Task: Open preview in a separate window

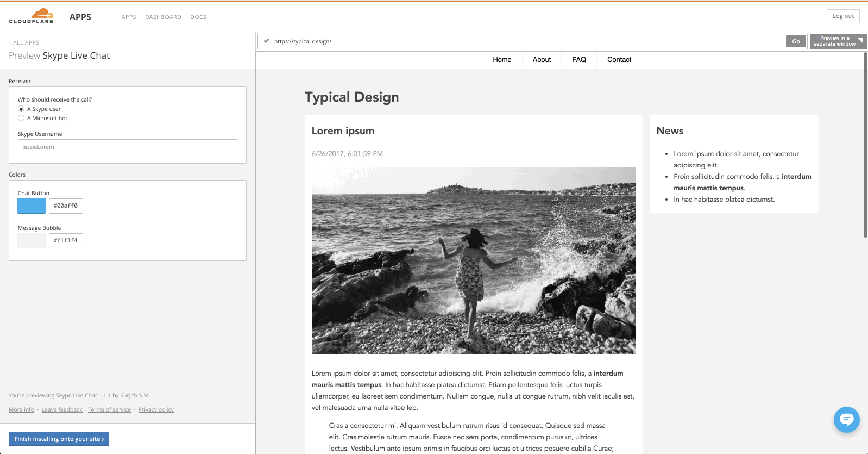Action: (x=837, y=41)
